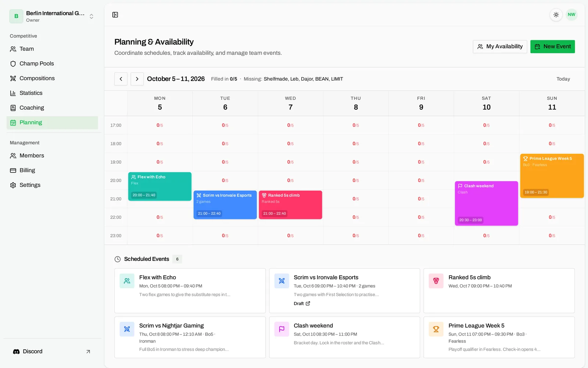The image size is (588, 368).
Task: Open the Discord external link
Action: click(52, 351)
